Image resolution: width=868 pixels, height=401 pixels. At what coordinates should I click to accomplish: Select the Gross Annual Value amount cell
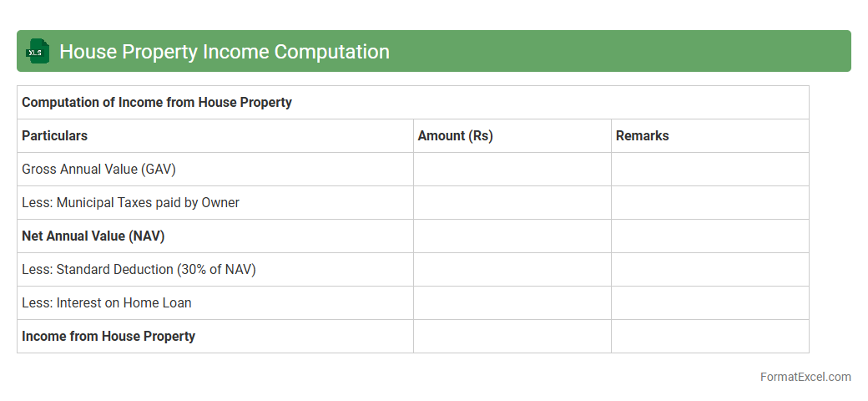click(512, 170)
